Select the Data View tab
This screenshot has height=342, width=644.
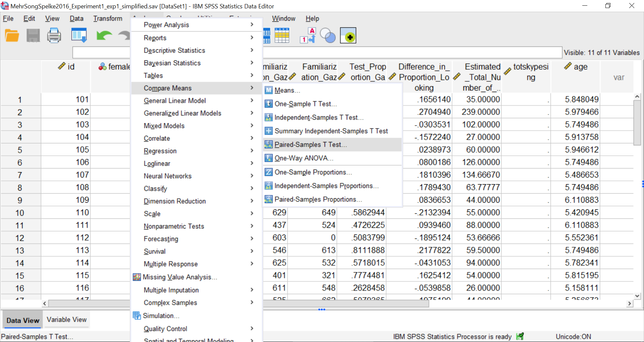(23, 320)
